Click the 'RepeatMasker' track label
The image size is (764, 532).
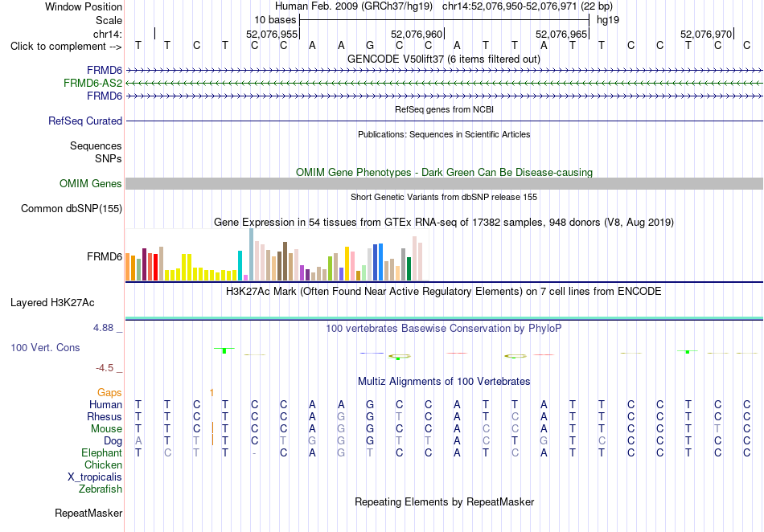tap(88, 513)
